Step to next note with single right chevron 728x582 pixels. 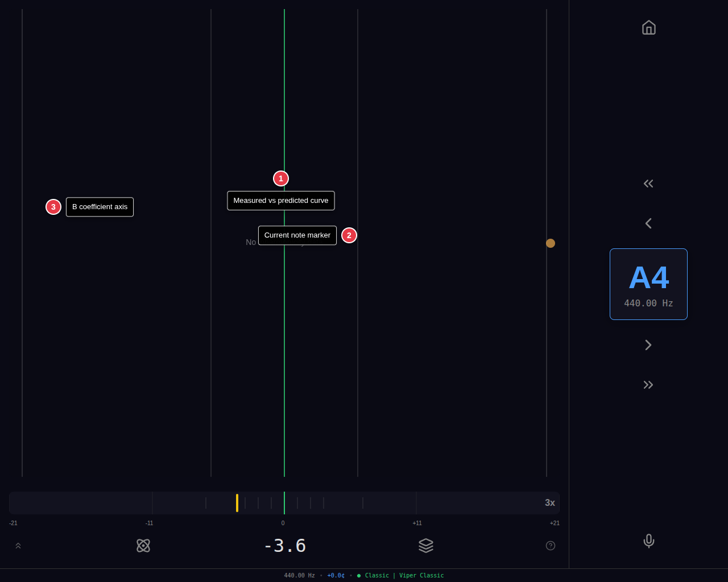tap(648, 344)
